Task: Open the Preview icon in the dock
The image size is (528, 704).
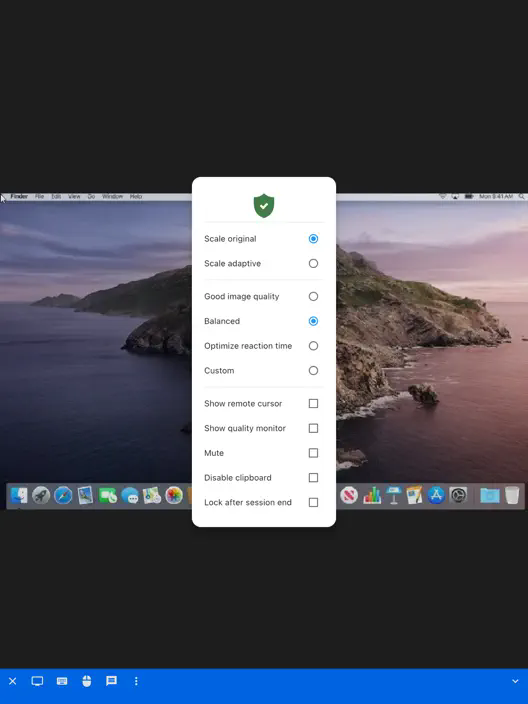Action: tap(85, 495)
